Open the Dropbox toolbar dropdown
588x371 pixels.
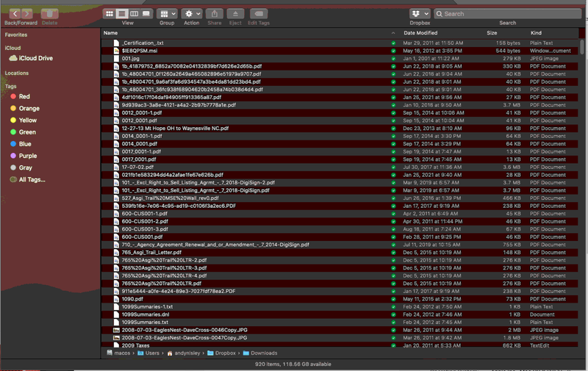click(420, 14)
